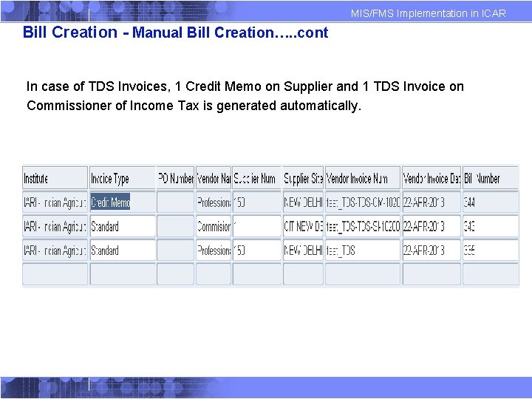The image size is (532, 399).
Task: Click Standard invoice type in Commissioner row
Action: click(123, 226)
